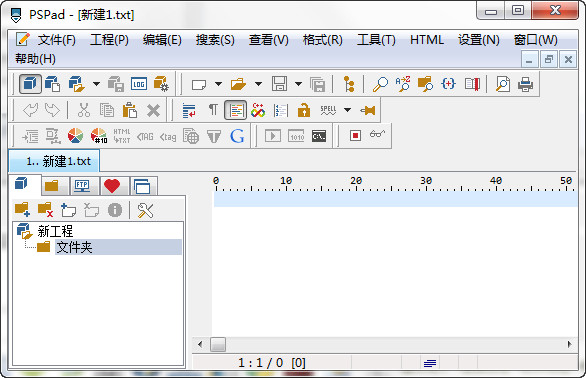This screenshot has height=378, width=586.
Task: Open the 工程(P) menu
Action: pyautogui.click(x=109, y=40)
